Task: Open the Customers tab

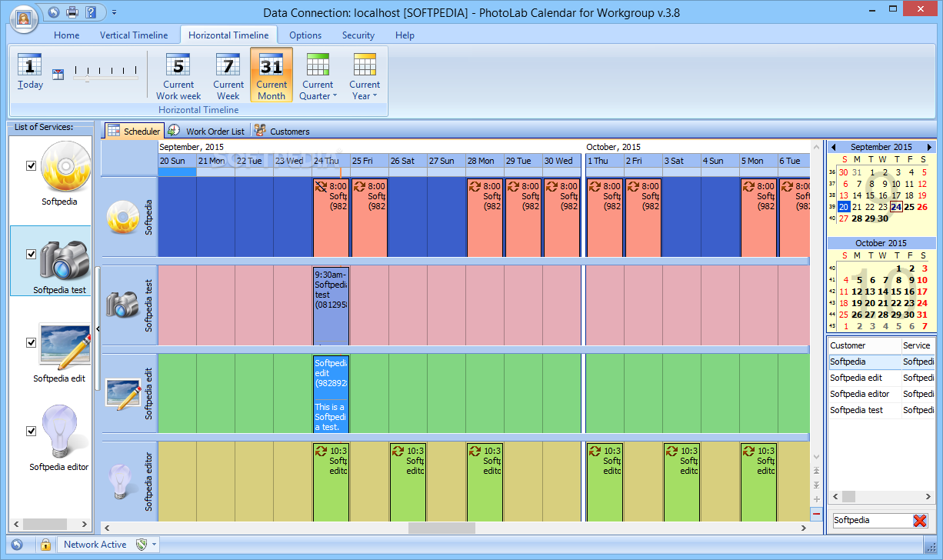Action: (282, 131)
